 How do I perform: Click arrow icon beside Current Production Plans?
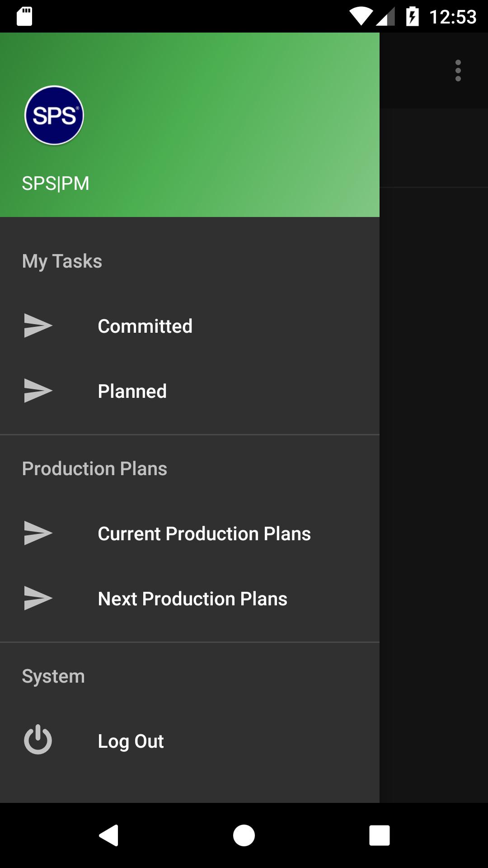pyautogui.click(x=38, y=533)
